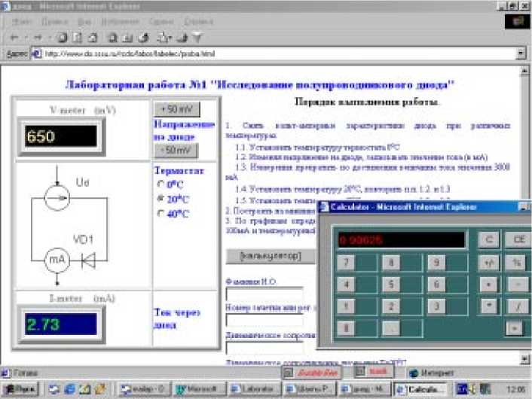This screenshot has height=399, width=532.
Task: Toggle sign with calculator +/- key
Action: click(488, 263)
